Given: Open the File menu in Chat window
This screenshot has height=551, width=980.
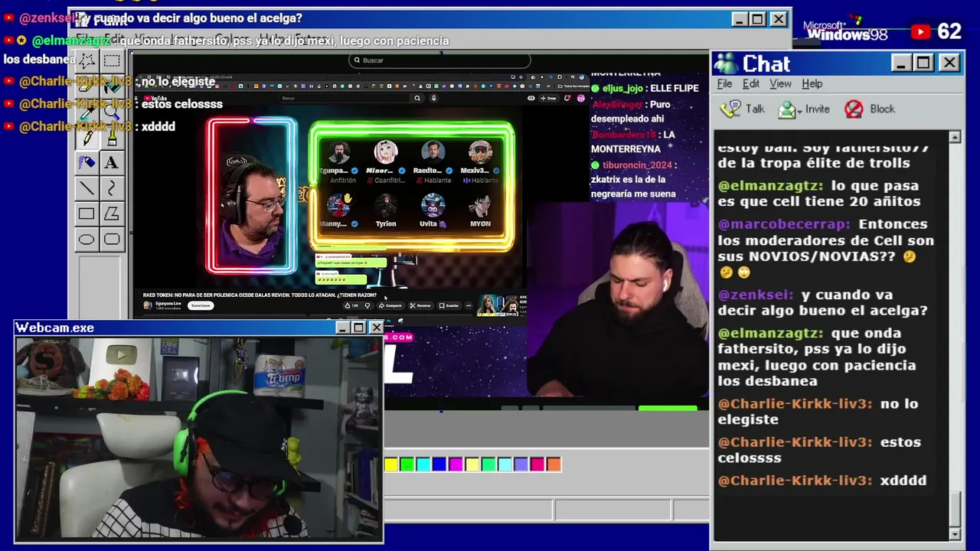Looking at the screenshot, I should click(x=724, y=84).
